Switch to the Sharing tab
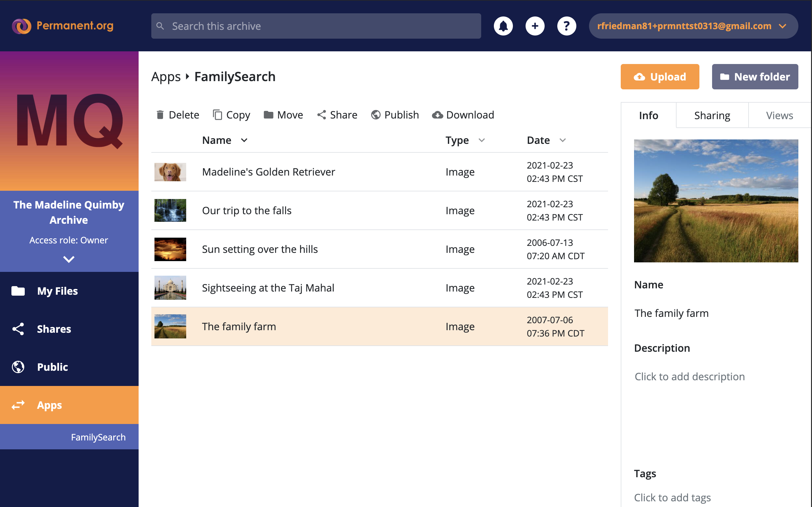812x507 pixels. coord(712,116)
